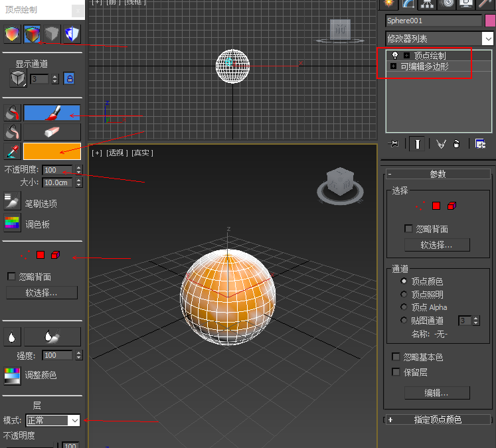
Task: Click the opacity spinner arrows beside 100
Action: pos(79,170)
